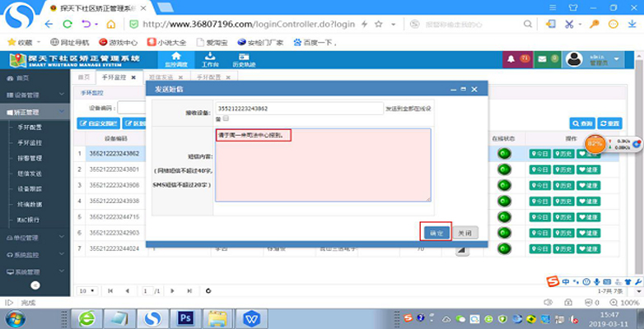The width and height of the screenshot is (644, 329).
Task: Click the 工作台 download icon in header
Action: (210, 58)
